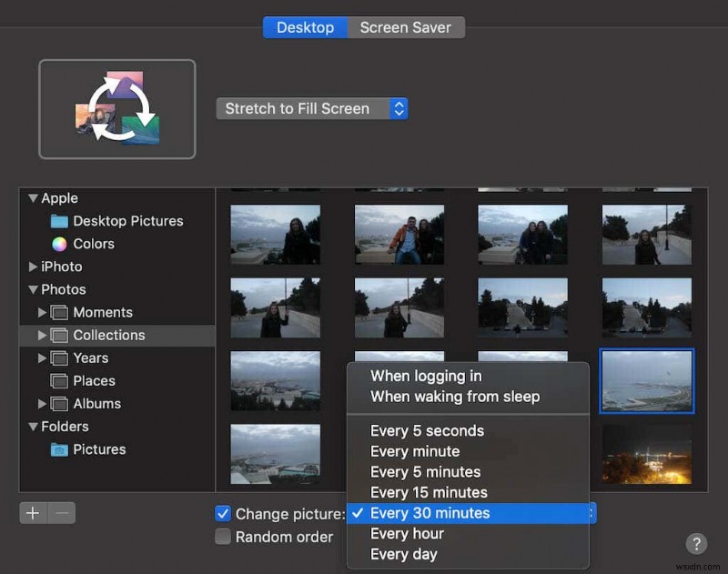Collapse the Apple section disclosure triangle
The width and height of the screenshot is (728, 574).
pyautogui.click(x=32, y=198)
